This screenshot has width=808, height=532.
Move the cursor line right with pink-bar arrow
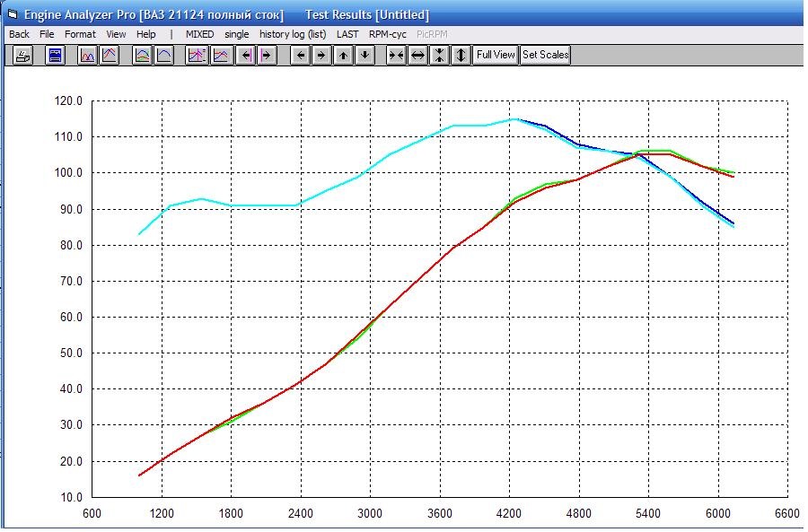tap(267, 55)
